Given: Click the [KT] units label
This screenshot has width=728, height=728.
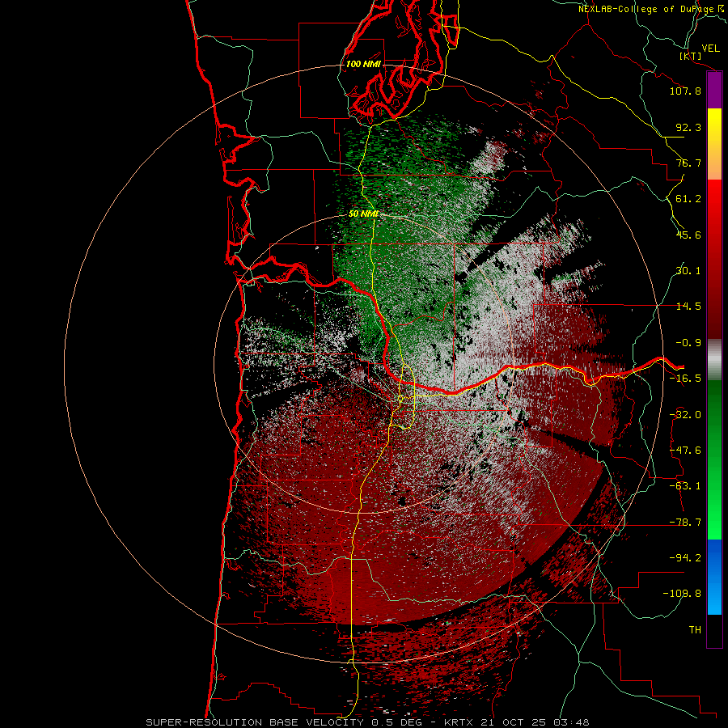Looking at the screenshot, I should (691, 56).
